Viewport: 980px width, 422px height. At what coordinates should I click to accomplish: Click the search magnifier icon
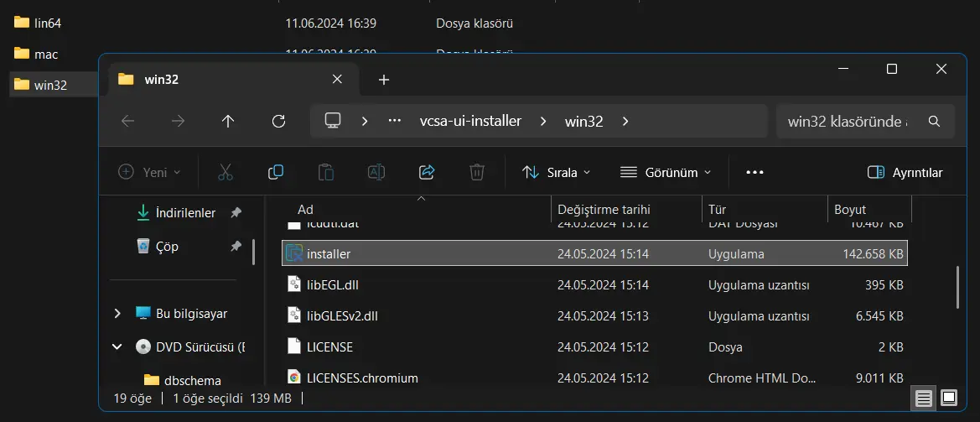(x=935, y=122)
